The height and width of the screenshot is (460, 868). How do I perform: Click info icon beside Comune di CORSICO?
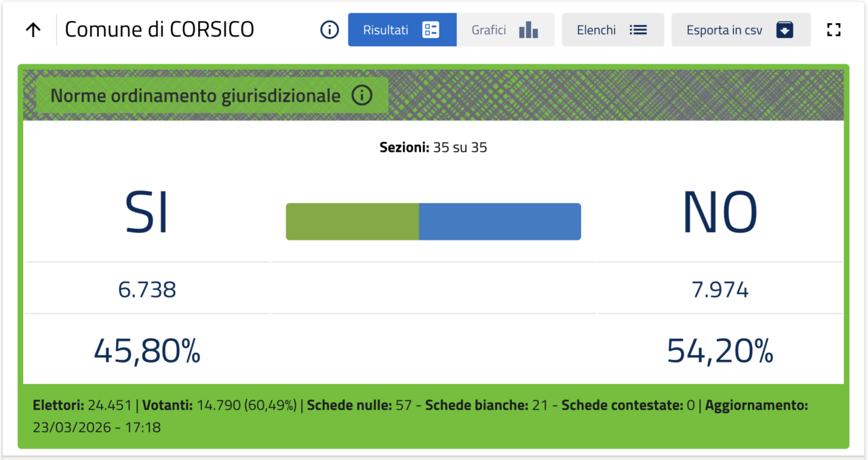[330, 30]
